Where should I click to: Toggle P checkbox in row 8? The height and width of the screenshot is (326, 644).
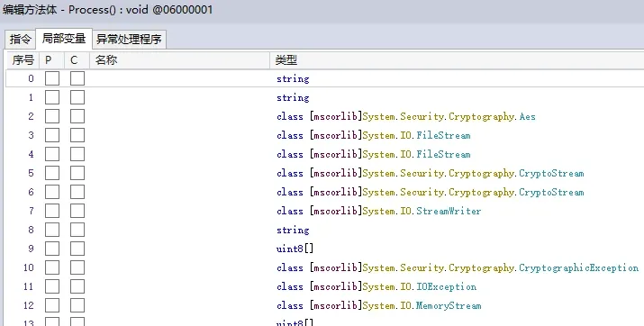(x=52, y=230)
